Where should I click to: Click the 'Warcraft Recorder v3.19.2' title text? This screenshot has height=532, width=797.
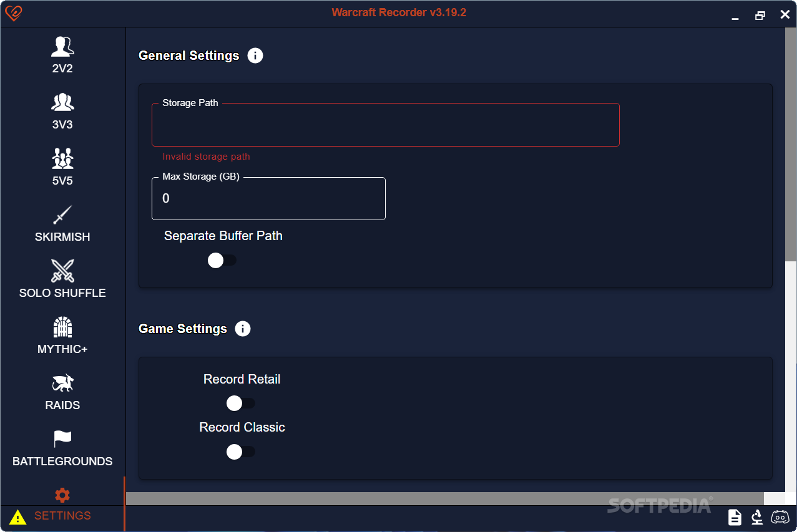[399, 12]
